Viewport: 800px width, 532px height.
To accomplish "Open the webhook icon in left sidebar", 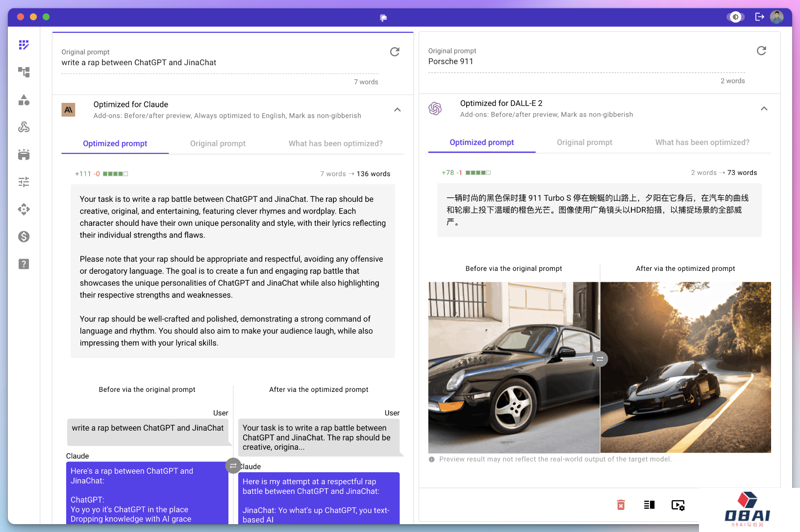I will [x=24, y=127].
